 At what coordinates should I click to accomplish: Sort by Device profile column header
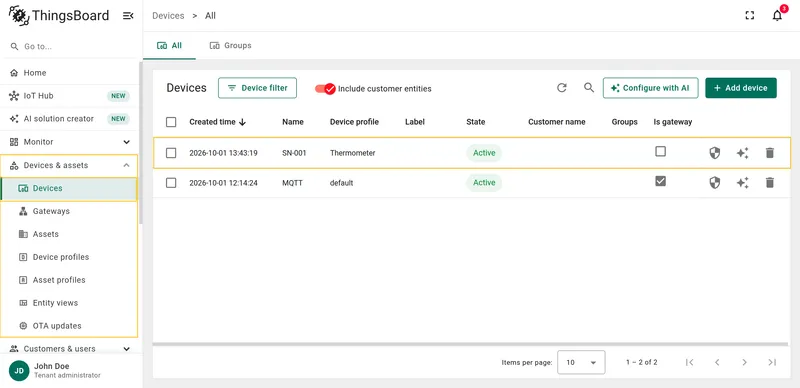(x=354, y=122)
